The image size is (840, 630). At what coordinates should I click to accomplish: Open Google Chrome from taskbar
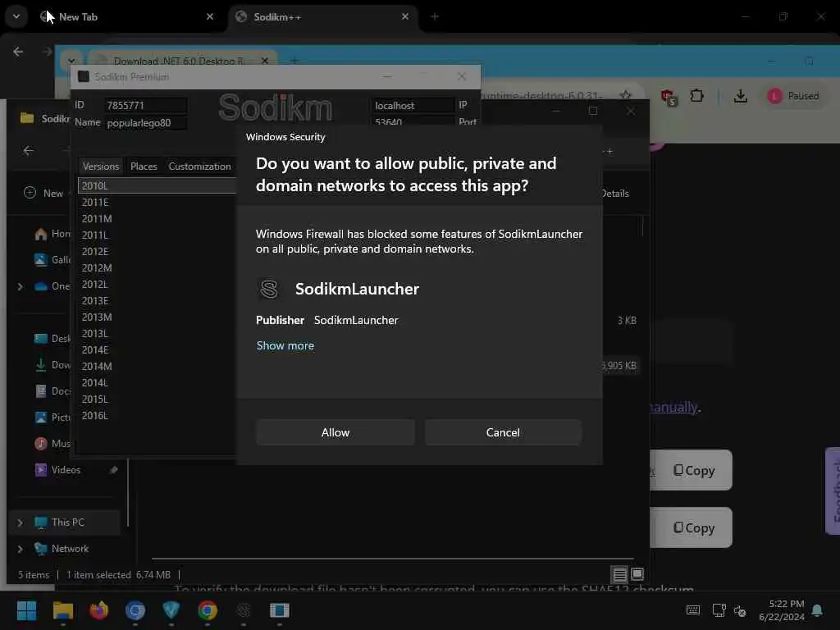208,610
